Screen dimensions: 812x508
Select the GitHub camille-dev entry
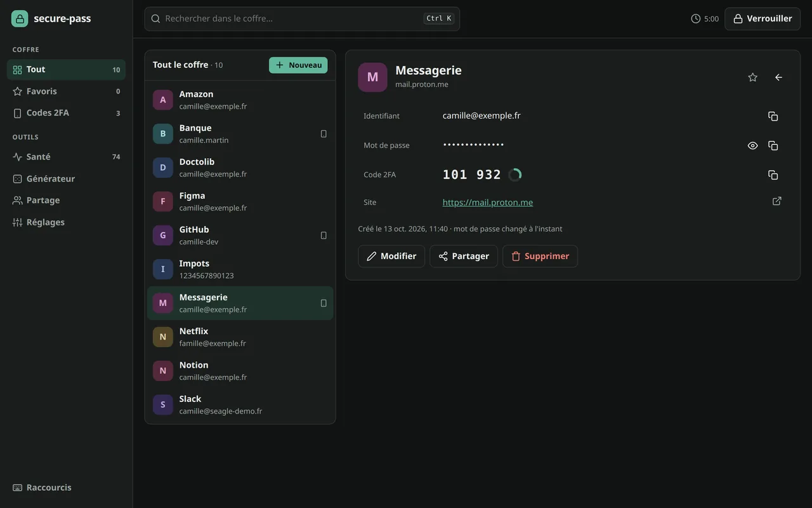pyautogui.click(x=240, y=236)
